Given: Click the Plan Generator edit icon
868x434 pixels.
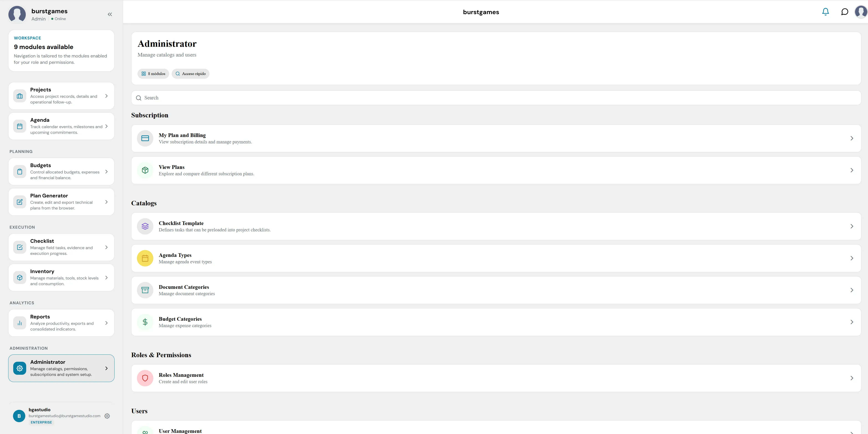Looking at the screenshot, I should [20, 202].
